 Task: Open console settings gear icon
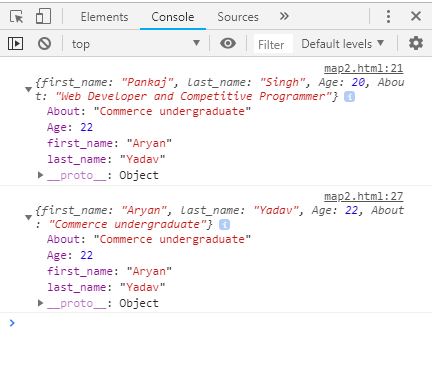click(416, 43)
